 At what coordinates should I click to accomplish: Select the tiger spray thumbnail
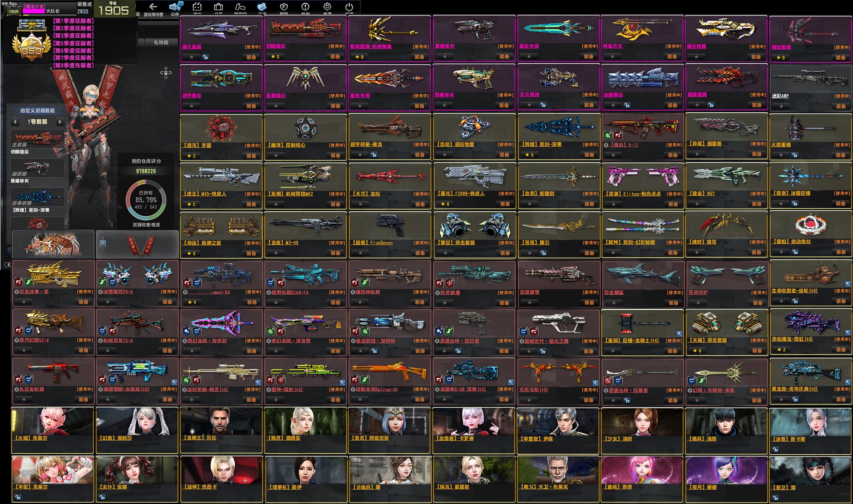pos(53,244)
